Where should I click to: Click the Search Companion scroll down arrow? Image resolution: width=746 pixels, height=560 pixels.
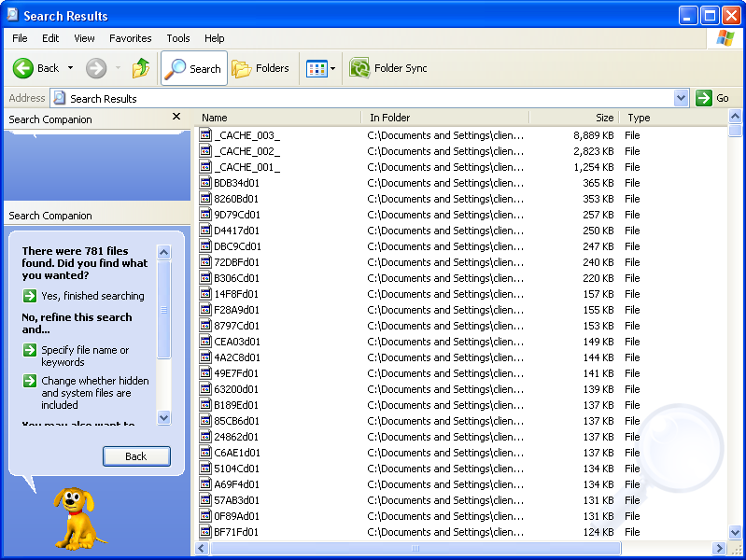163,418
